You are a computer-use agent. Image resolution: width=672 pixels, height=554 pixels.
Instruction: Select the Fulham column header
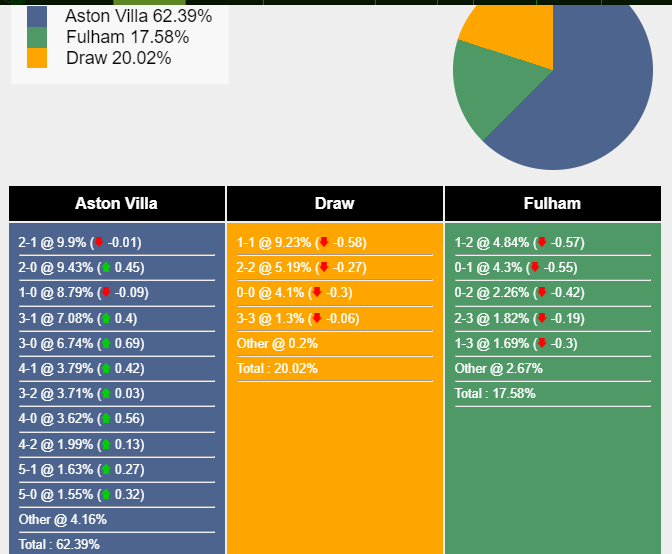point(552,204)
